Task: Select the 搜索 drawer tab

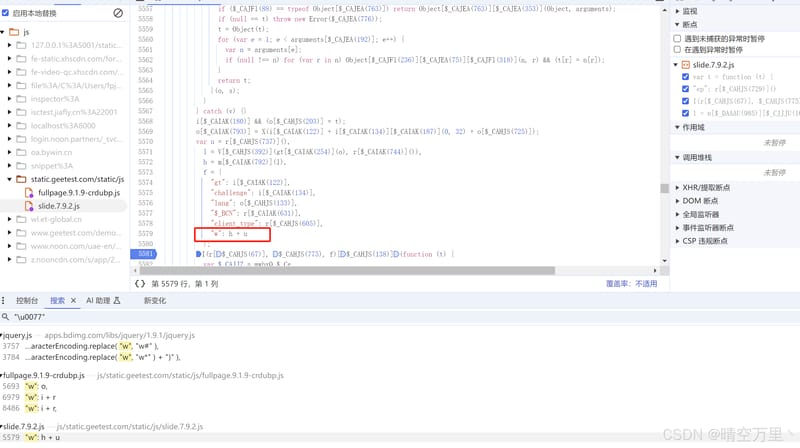Action: [57, 301]
